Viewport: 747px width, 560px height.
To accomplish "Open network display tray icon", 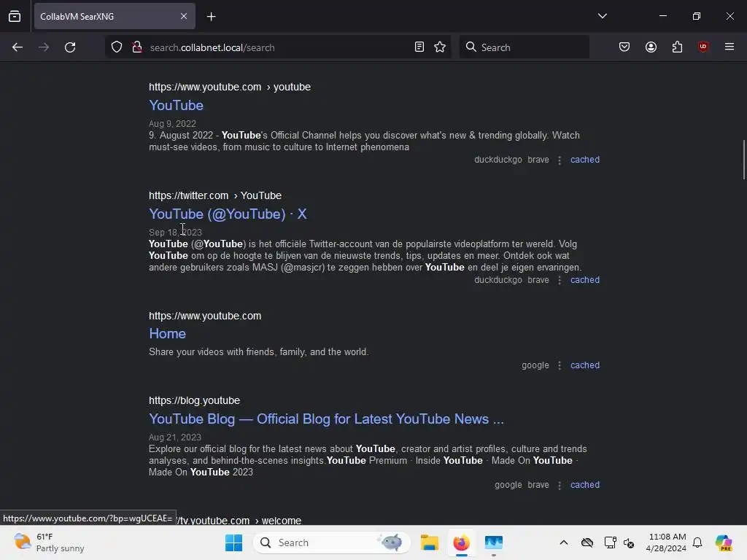I will (610, 542).
